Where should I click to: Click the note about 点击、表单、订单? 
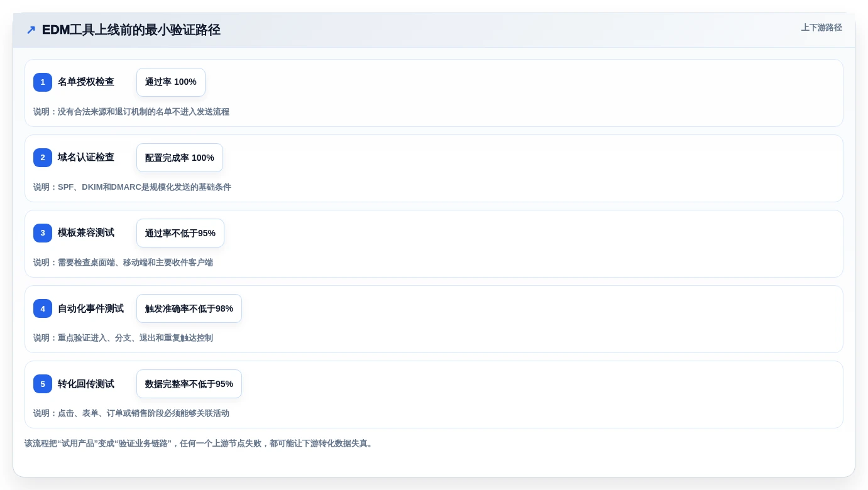pyautogui.click(x=131, y=413)
